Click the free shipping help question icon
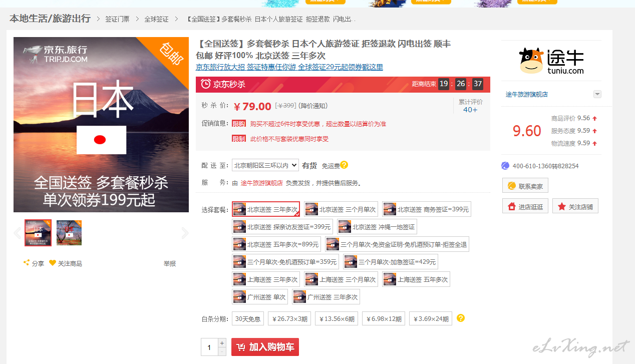The width and height of the screenshot is (635, 364). 344,165
